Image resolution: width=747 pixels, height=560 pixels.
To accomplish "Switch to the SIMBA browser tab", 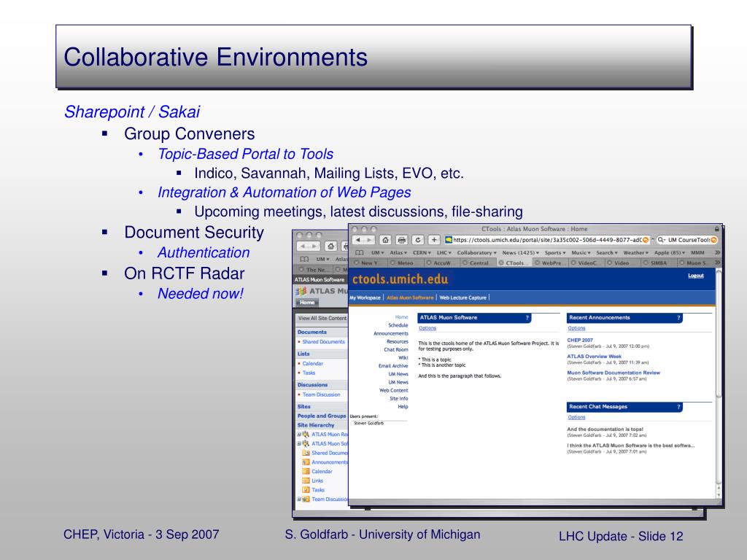I will tap(658, 262).
